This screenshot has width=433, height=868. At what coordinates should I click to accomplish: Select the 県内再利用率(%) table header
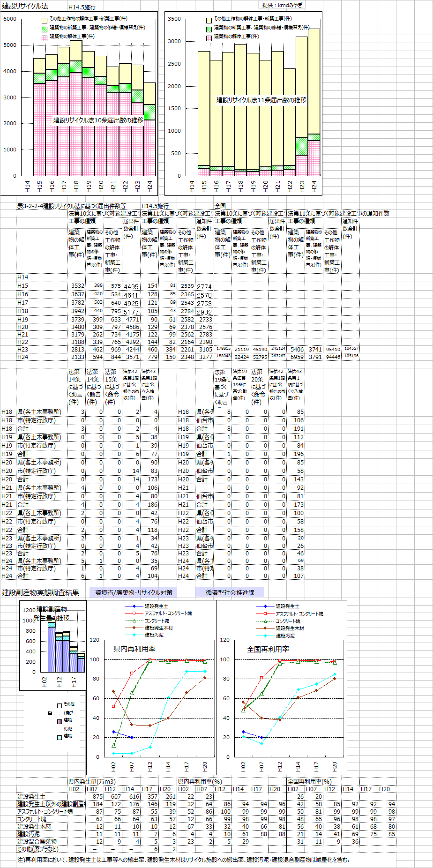tap(200, 781)
